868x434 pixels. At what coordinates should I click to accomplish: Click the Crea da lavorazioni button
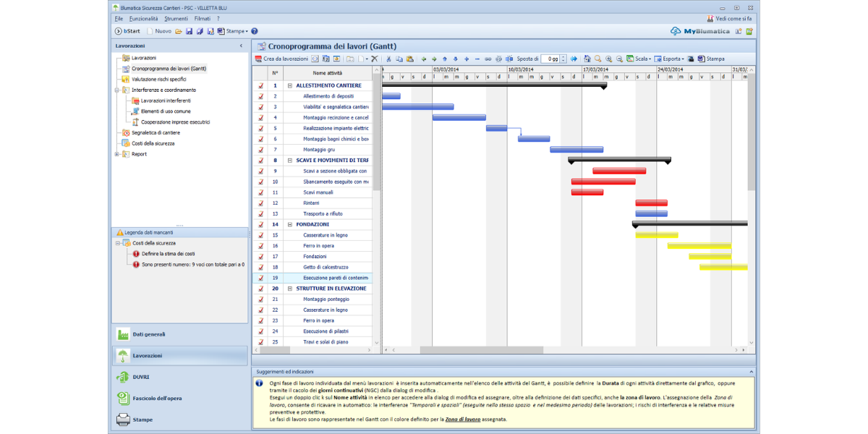(282, 59)
